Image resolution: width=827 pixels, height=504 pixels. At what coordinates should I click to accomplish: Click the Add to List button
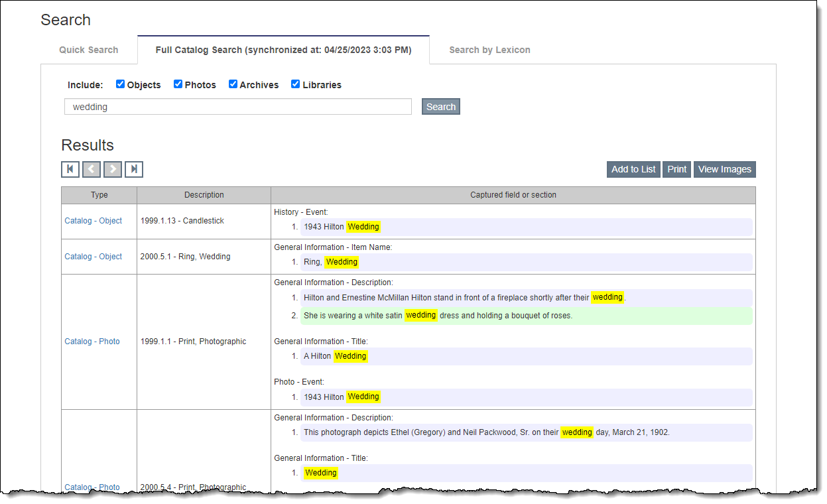click(633, 170)
